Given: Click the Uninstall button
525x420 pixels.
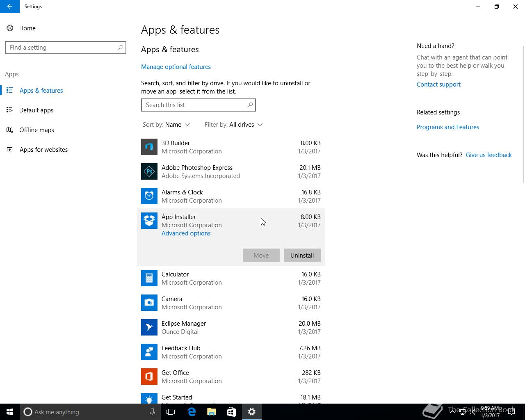Looking at the screenshot, I should 302,255.
